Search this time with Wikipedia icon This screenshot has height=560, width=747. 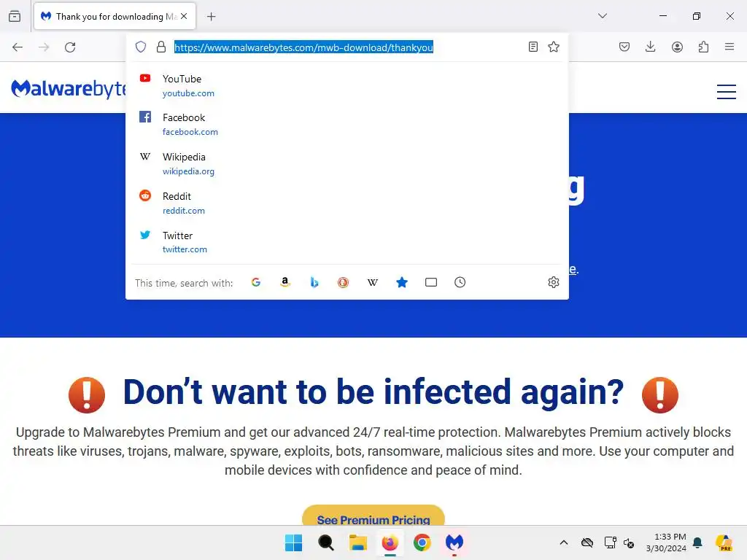(373, 282)
